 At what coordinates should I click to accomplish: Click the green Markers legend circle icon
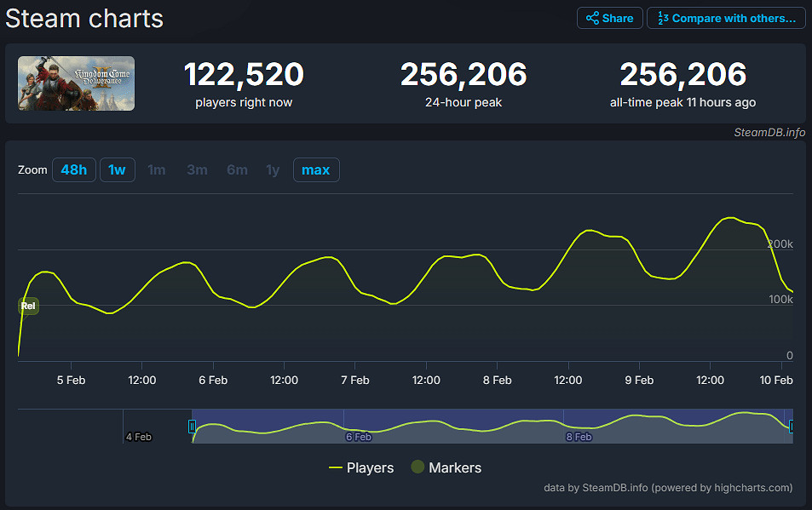418,467
